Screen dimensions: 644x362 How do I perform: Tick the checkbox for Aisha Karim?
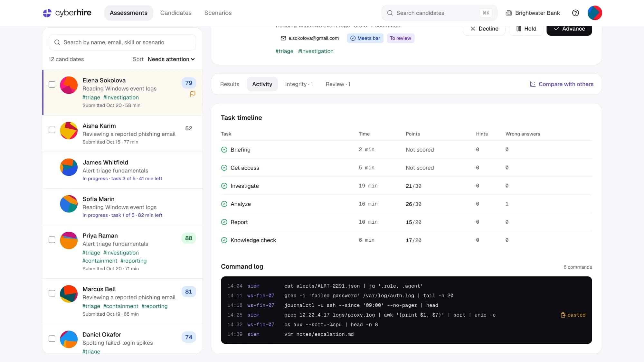point(52,130)
